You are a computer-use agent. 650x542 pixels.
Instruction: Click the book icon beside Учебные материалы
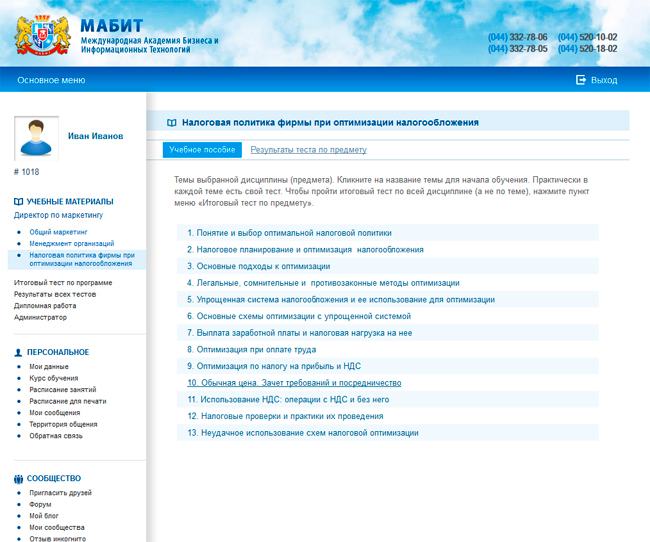(x=18, y=201)
